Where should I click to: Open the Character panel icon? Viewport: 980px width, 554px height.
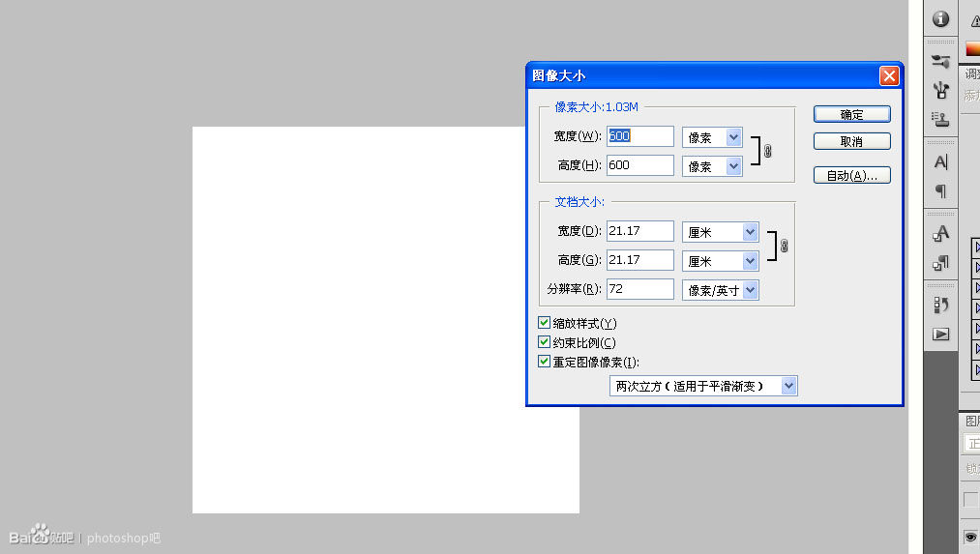point(940,161)
